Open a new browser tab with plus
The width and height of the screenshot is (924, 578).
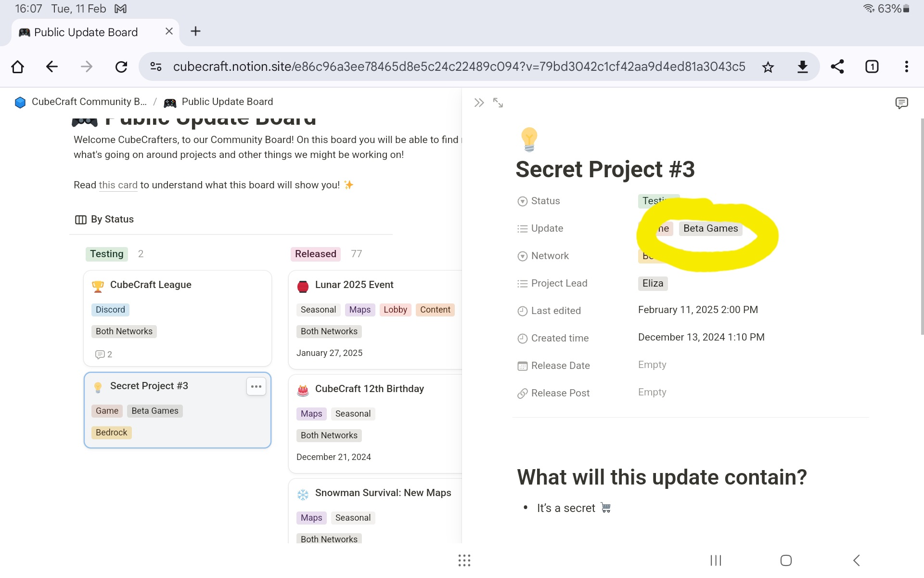click(x=195, y=31)
